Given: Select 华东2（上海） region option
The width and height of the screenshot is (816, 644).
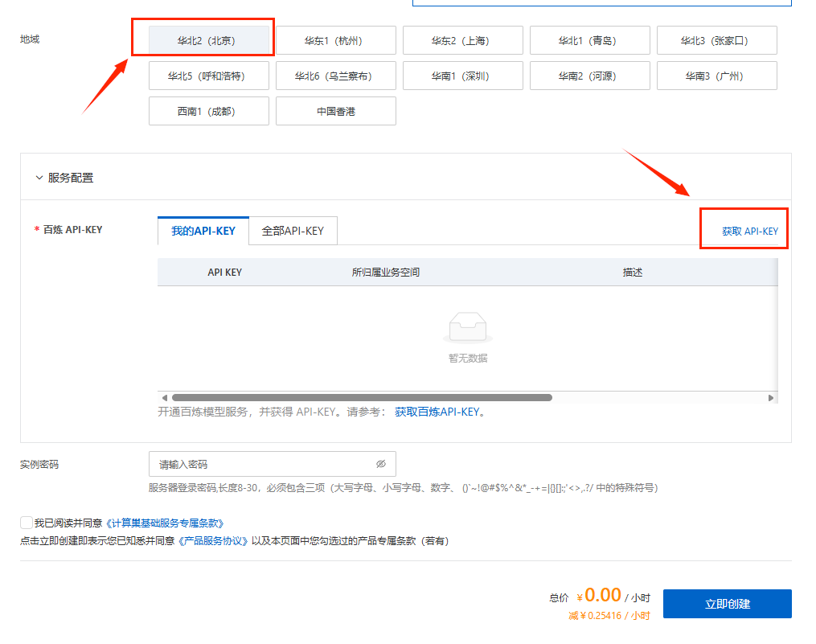Looking at the screenshot, I should 462,40.
